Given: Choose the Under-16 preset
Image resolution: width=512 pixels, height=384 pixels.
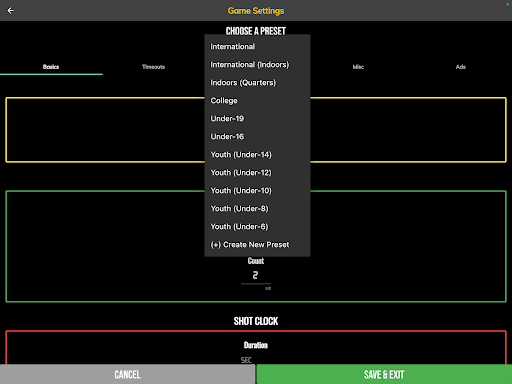Looking at the screenshot, I should [x=257, y=137].
